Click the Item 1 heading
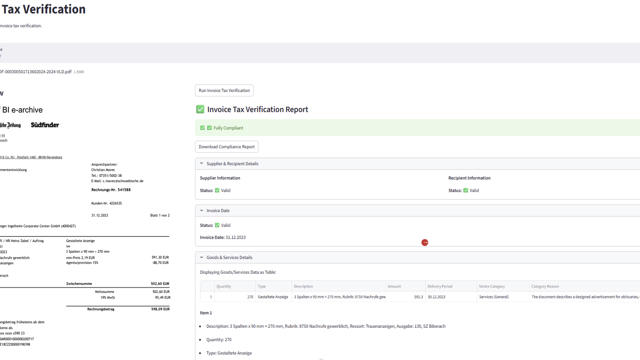The height and width of the screenshot is (360, 640). [x=206, y=313]
